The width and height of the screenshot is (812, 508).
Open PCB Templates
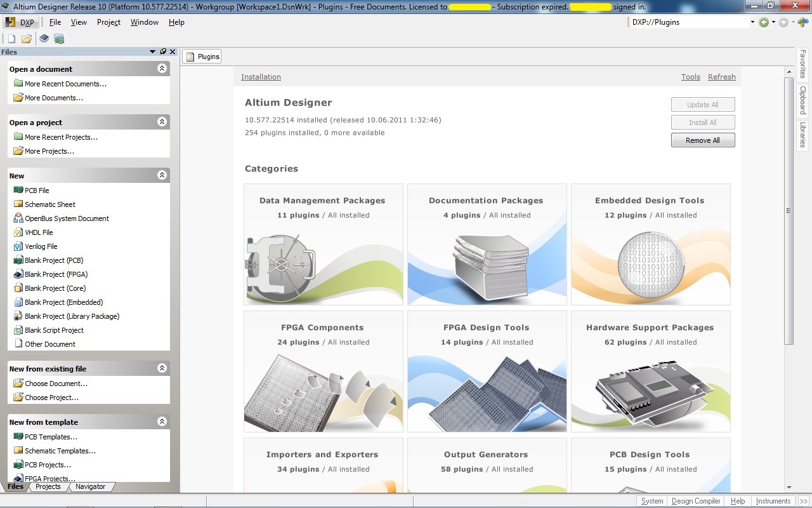click(x=51, y=437)
